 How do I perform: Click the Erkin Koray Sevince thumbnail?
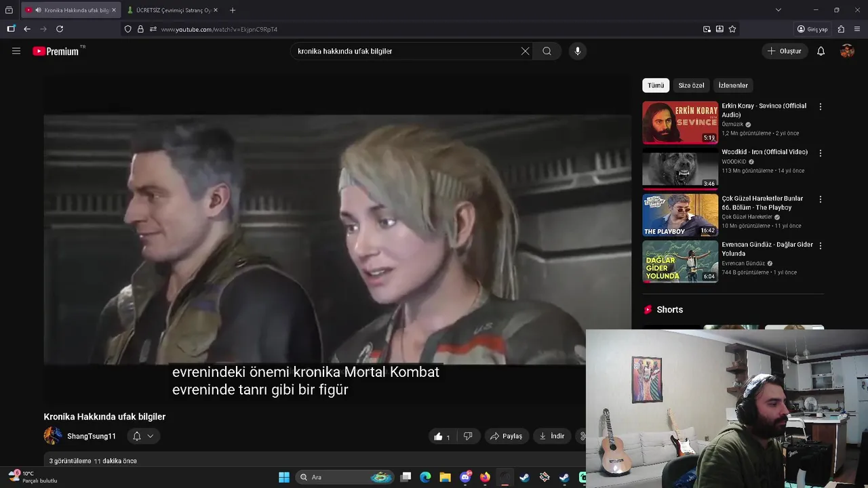click(680, 123)
